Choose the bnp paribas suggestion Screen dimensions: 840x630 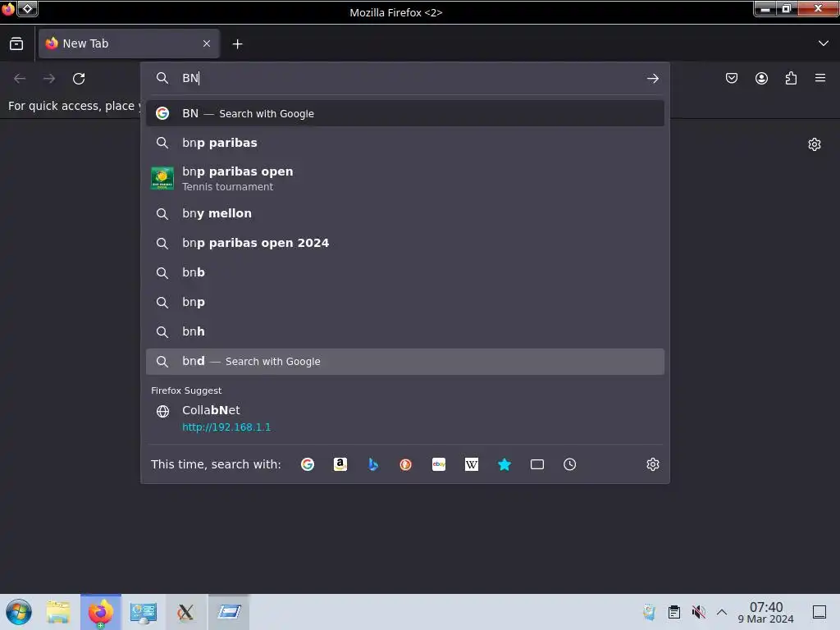[x=405, y=143]
